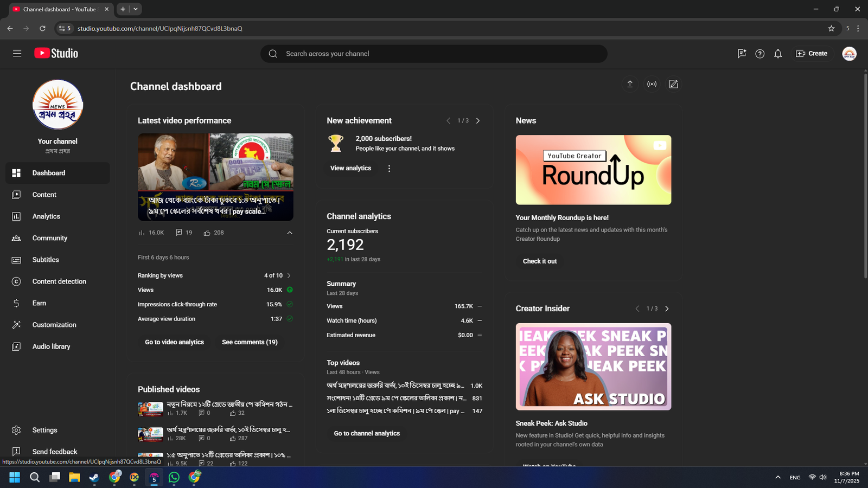Open the latest video thumbnail

[215, 177]
